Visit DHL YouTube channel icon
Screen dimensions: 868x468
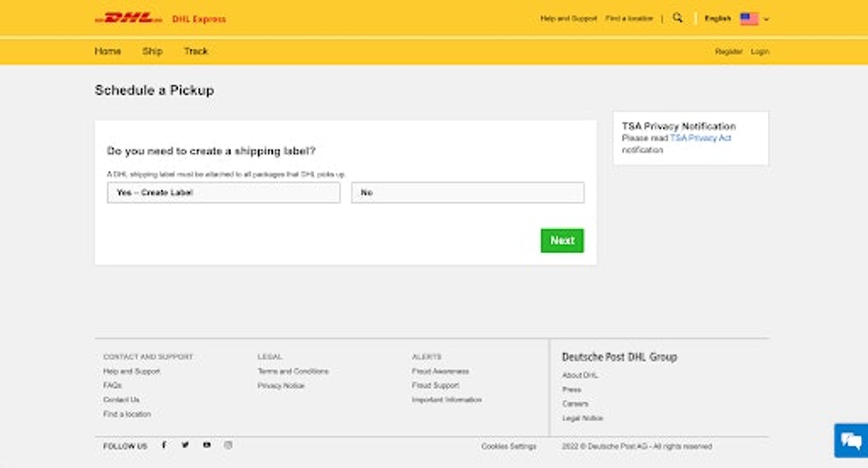(206, 445)
